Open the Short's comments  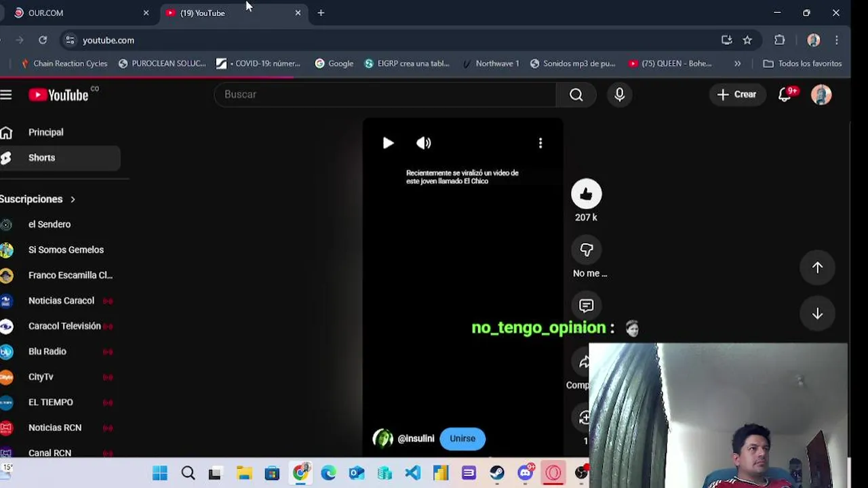click(586, 306)
